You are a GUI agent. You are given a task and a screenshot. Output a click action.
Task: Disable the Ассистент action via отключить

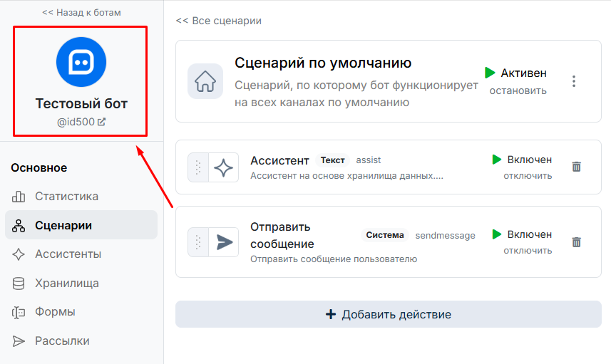pyautogui.click(x=528, y=175)
